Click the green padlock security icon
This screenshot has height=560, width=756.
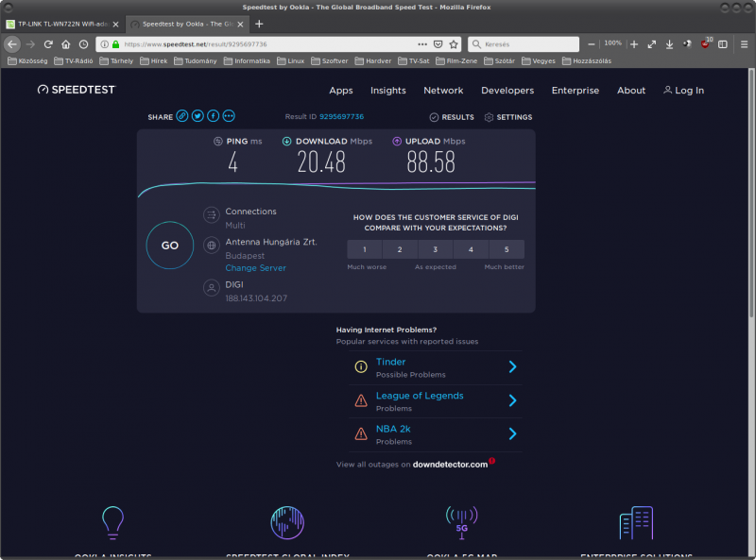click(x=115, y=44)
